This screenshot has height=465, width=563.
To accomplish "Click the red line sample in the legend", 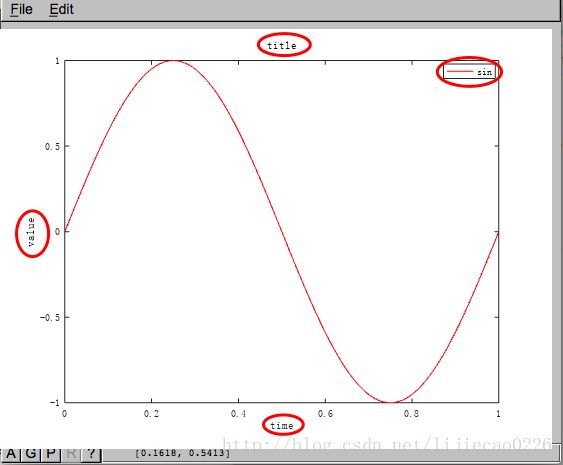I will click(460, 72).
